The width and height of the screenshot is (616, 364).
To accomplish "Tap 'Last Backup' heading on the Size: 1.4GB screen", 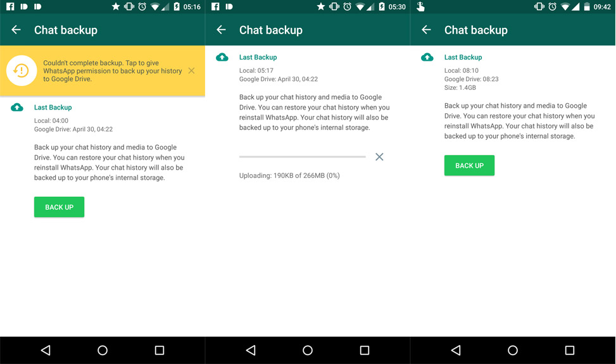I will (x=463, y=58).
